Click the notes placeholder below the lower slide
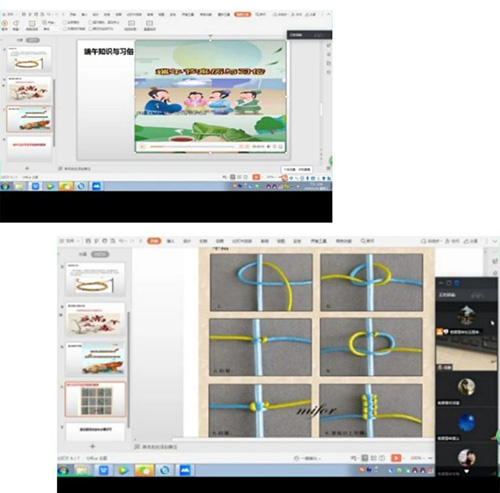Viewport: 500px width, 493px height. pyautogui.click(x=156, y=447)
